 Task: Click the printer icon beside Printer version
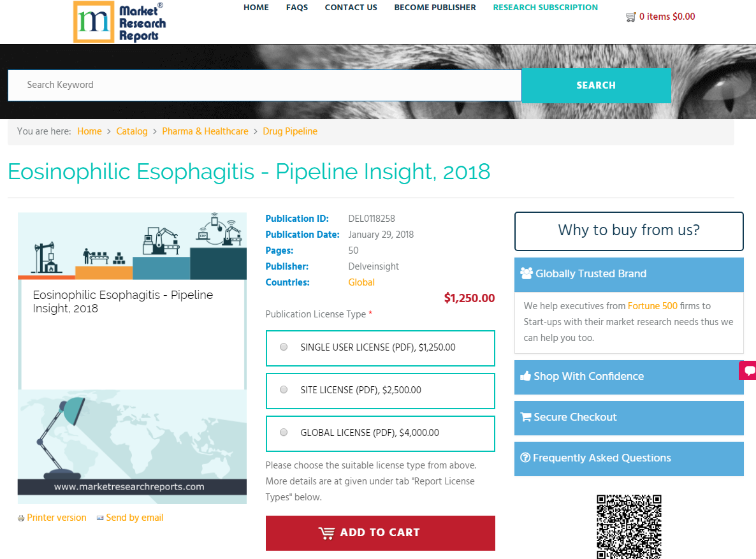point(21,518)
